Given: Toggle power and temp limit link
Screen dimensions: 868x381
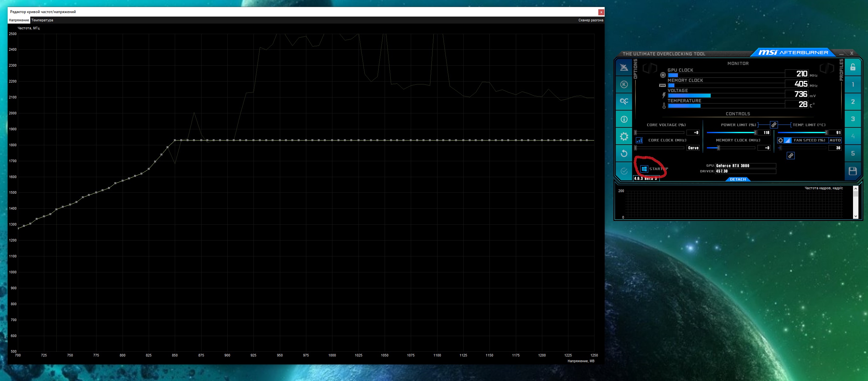Looking at the screenshot, I should (x=774, y=125).
